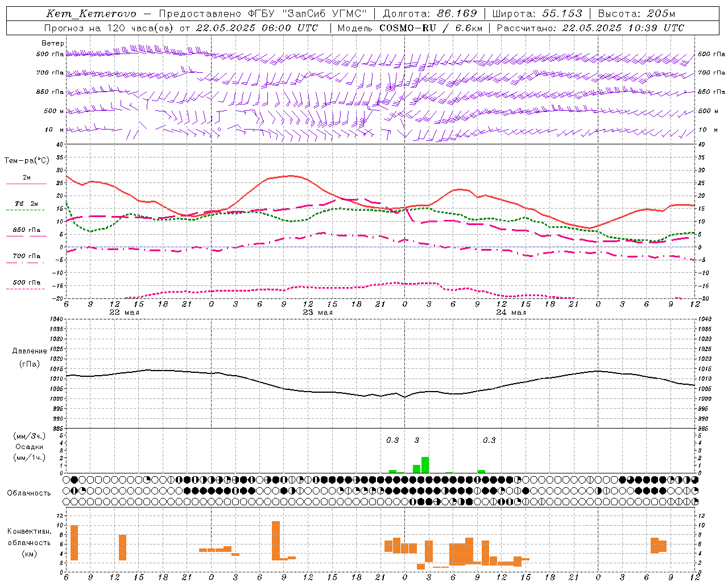Click the forecast start time '22.05.2025 06:00 UTC'
Viewport: 728px width, 582px height.
coord(257,28)
